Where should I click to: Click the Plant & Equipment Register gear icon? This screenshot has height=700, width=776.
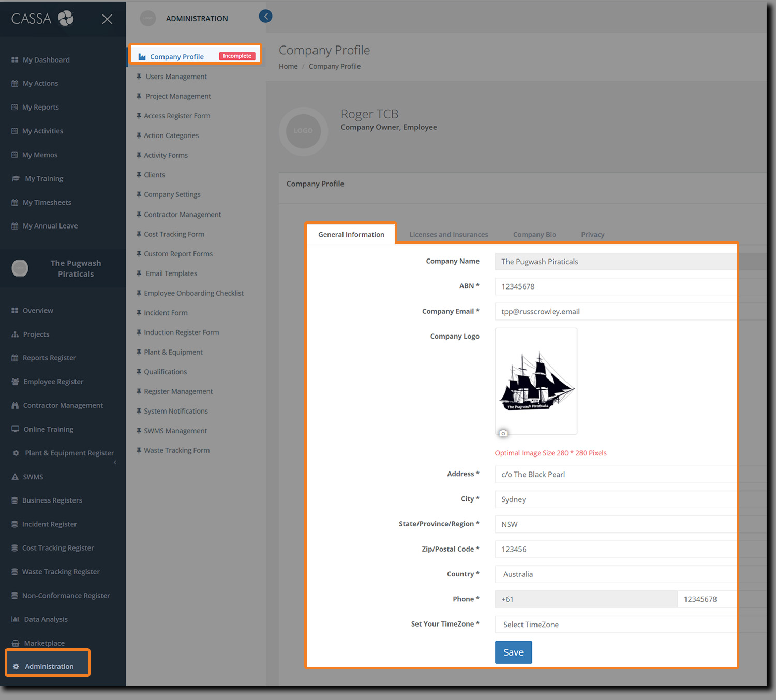(16, 453)
